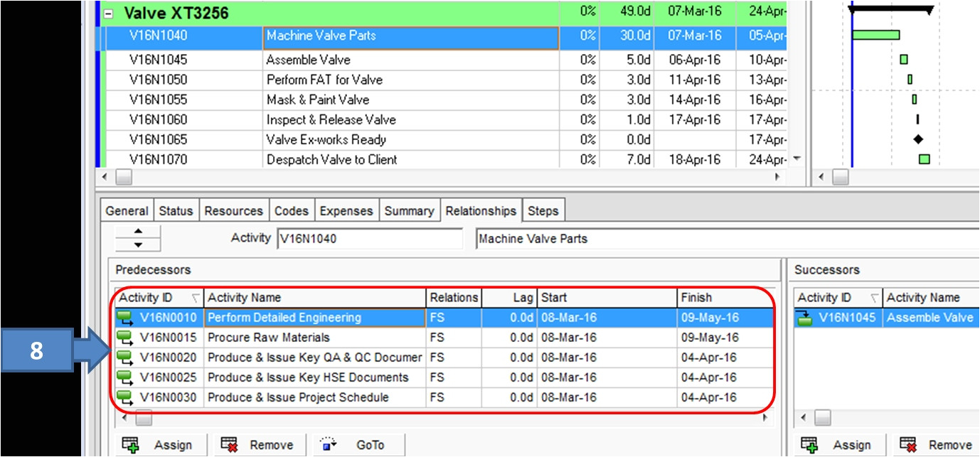Click the relationship icon beside V16N0030

(x=125, y=397)
